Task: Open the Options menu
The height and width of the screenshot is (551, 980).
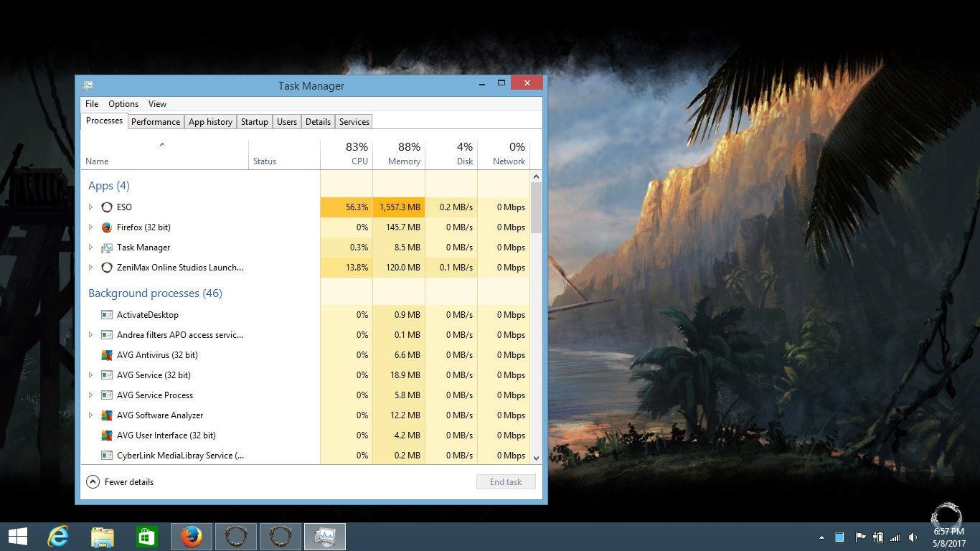Action: pyautogui.click(x=123, y=103)
